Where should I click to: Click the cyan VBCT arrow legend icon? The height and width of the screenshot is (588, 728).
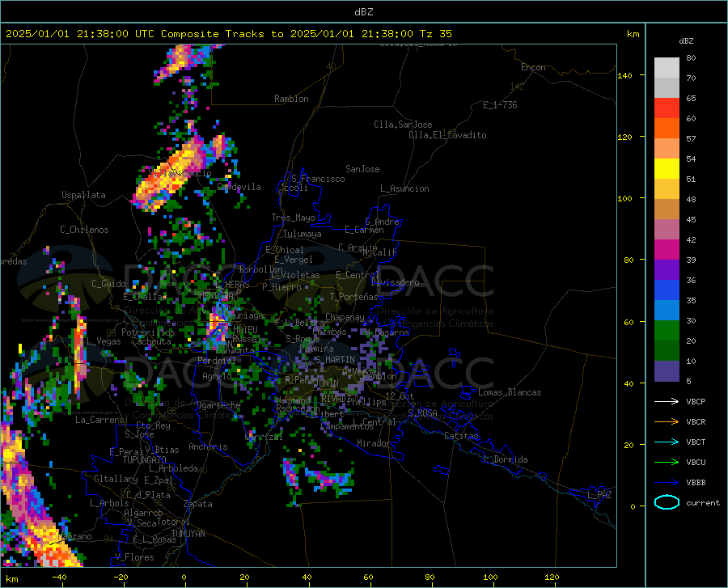point(667,442)
